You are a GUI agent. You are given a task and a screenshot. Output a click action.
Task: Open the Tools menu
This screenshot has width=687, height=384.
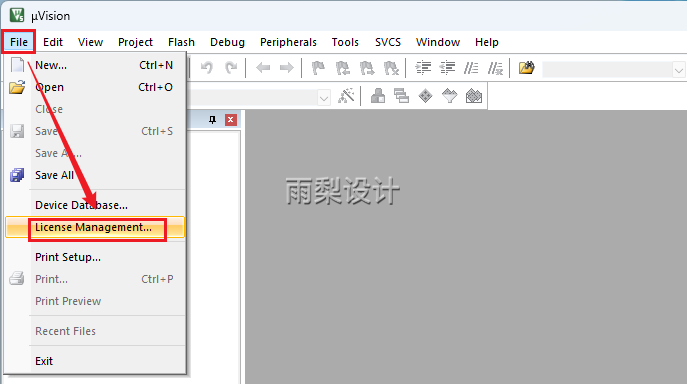tap(345, 42)
